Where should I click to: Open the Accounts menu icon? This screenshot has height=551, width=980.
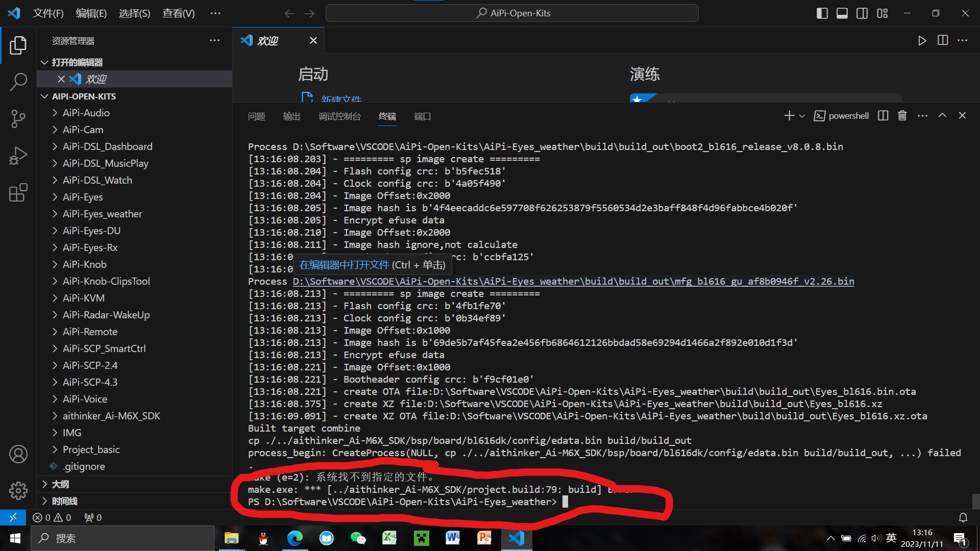pos(18,454)
